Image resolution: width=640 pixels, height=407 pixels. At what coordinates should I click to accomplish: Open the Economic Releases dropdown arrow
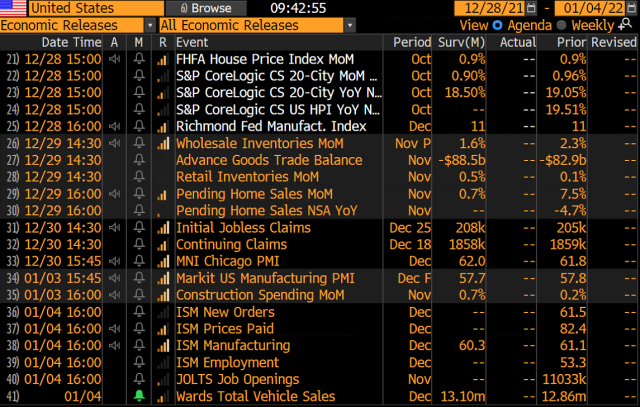pyautogui.click(x=150, y=25)
